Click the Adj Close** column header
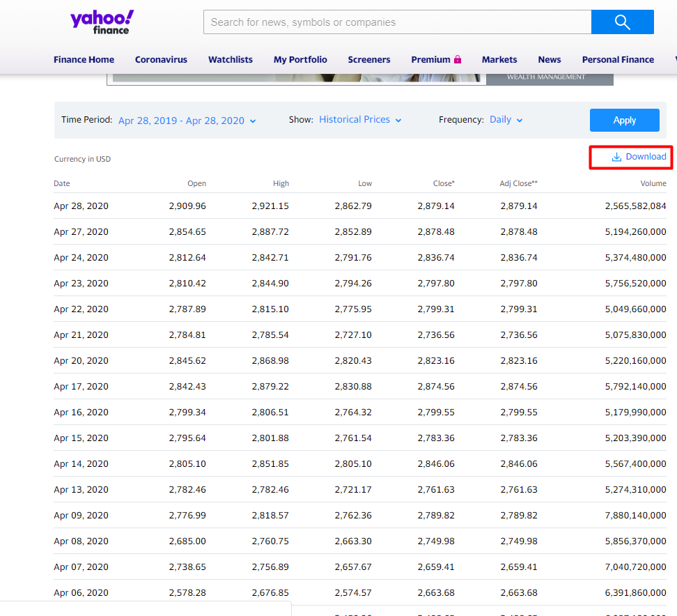Image resolution: width=677 pixels, height=616 pixels. tap(518, 183)
